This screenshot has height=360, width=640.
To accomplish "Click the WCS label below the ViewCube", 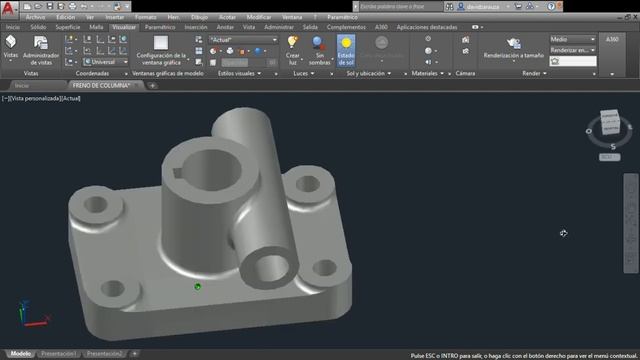I will tap(610, 157).
